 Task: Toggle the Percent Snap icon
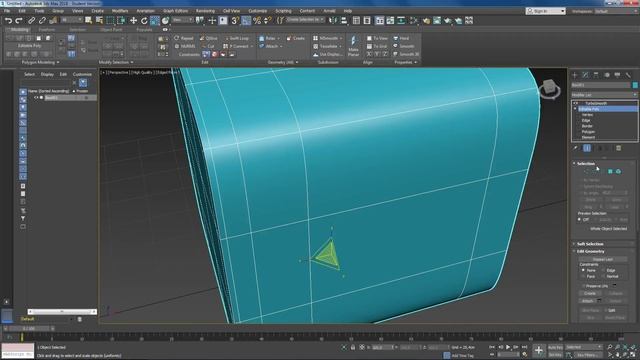pos(257,20)
